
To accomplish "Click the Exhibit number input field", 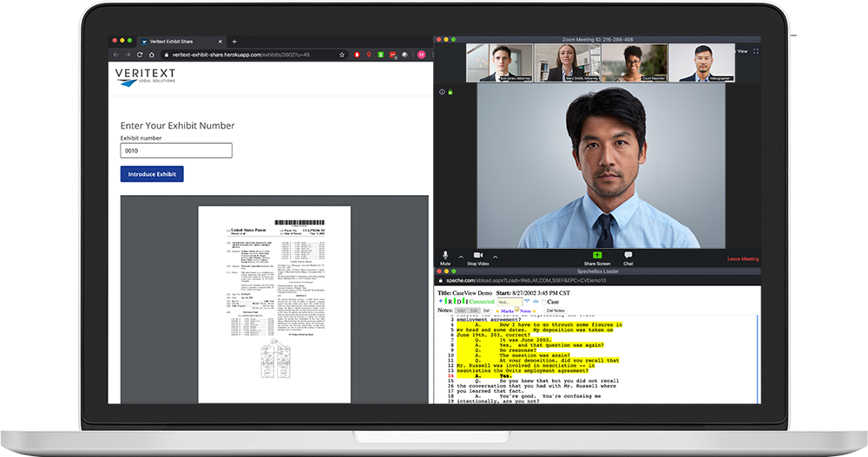I will point(176,151).
